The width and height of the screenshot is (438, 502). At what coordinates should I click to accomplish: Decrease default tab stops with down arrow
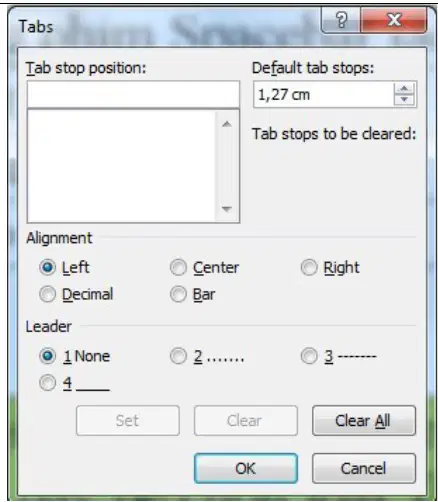[x=404, y=100]
